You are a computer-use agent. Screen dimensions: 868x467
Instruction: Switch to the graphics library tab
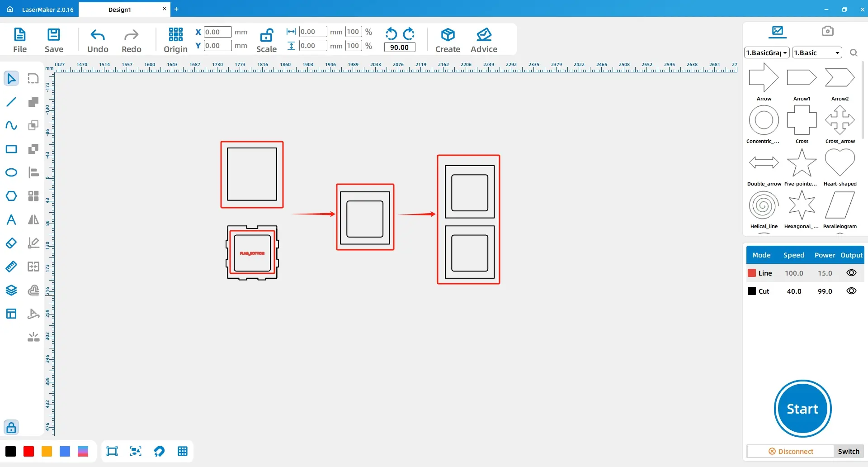pos(778,31)
